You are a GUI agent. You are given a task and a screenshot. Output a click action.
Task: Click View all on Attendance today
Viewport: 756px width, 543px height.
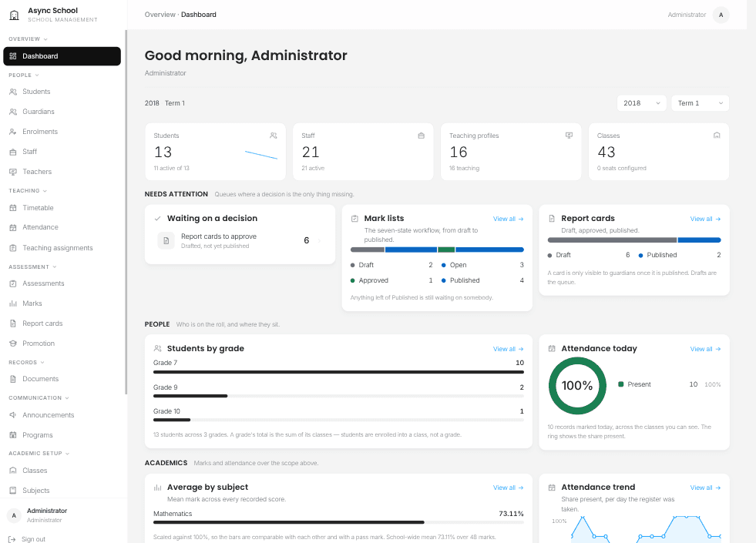click(x=705, y=349)
